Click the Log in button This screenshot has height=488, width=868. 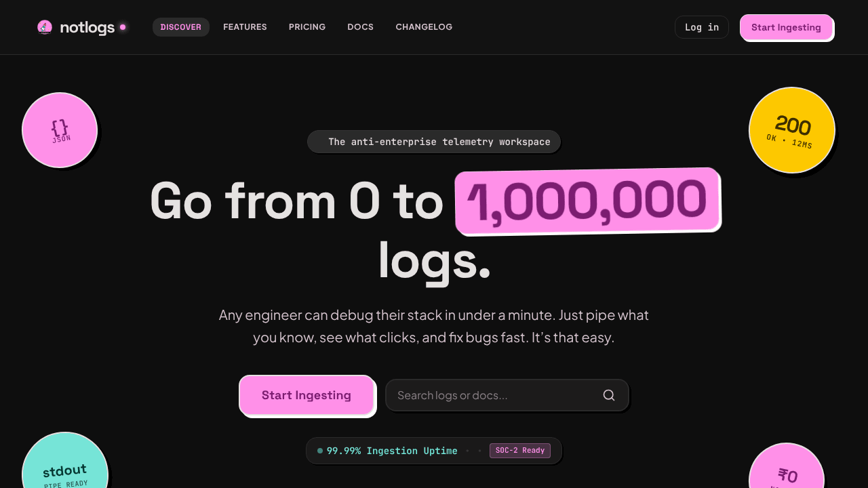(702, 27)
